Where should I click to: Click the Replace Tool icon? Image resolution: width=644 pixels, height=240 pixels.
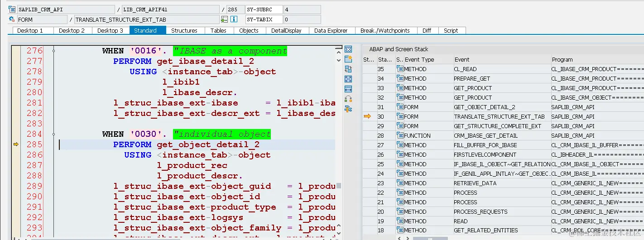[348, 69]
